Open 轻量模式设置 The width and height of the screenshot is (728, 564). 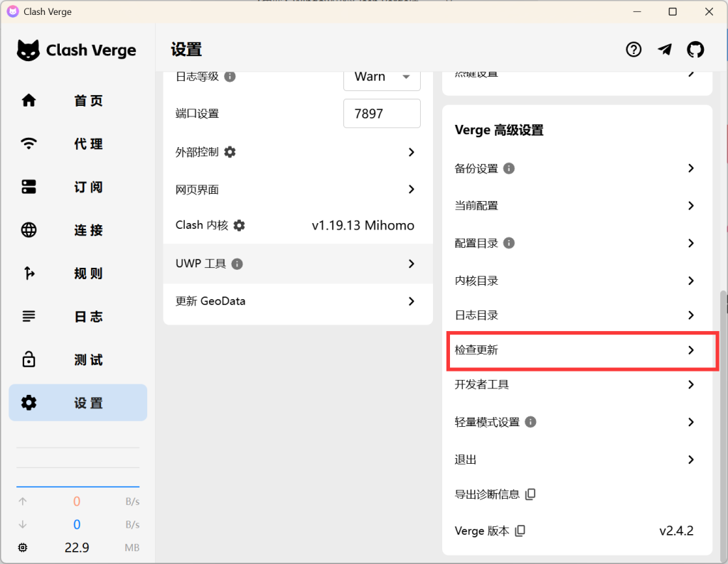[x=577, y=422]
